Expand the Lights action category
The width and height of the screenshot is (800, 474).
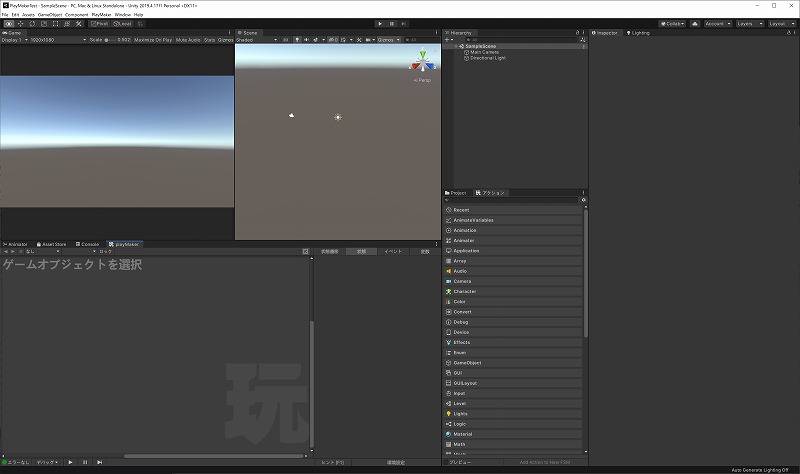513,414
